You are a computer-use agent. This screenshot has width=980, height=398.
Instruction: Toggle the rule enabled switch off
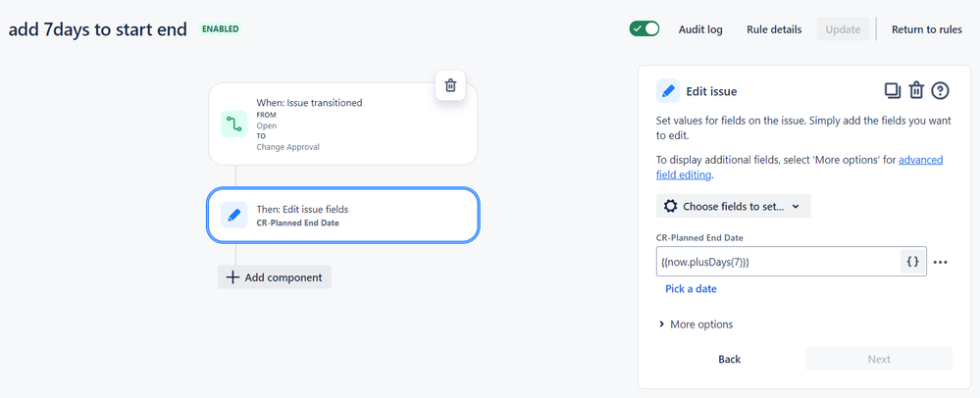pos(645,29)
